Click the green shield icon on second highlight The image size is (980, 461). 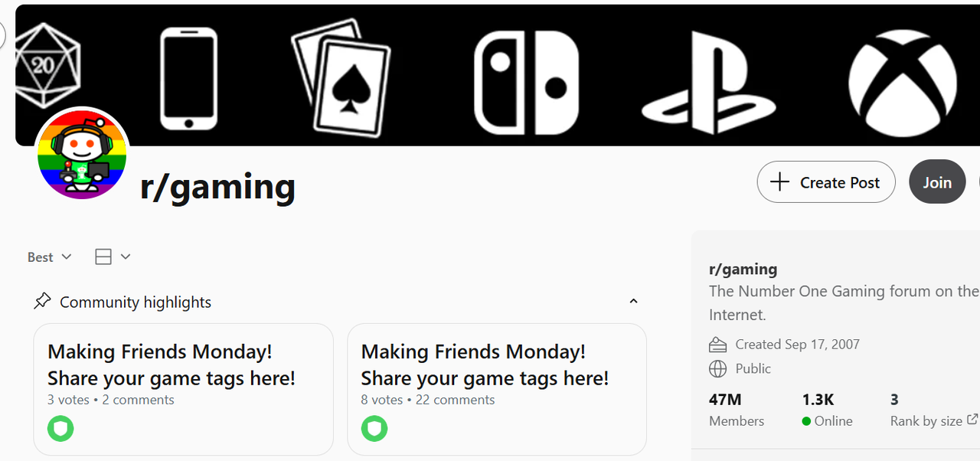tap(374, 428)
